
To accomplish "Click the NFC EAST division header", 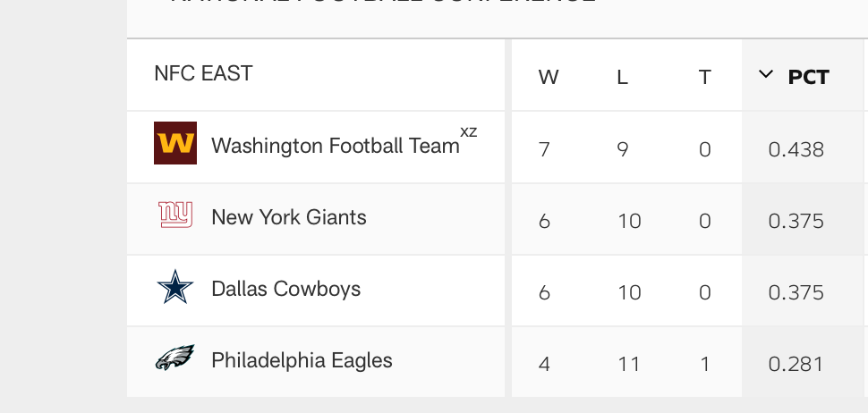I will tap(203, 73).
